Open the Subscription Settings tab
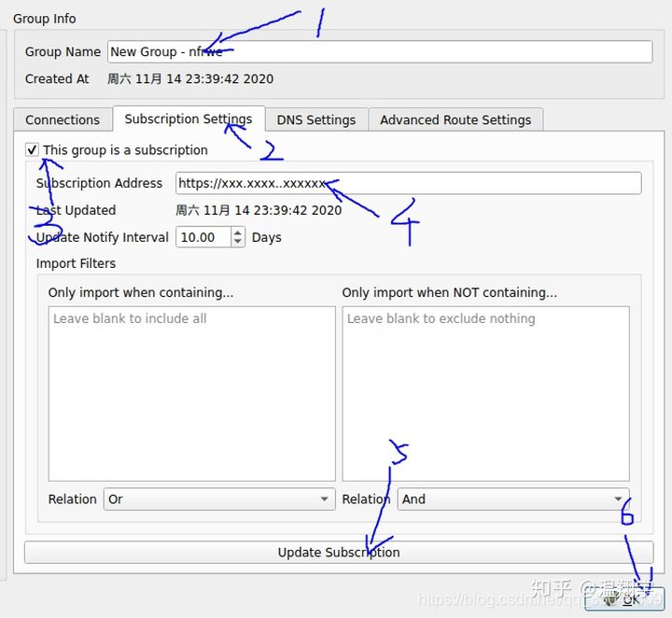This screenshot has height=618, width=672. (x=189, y=119)
